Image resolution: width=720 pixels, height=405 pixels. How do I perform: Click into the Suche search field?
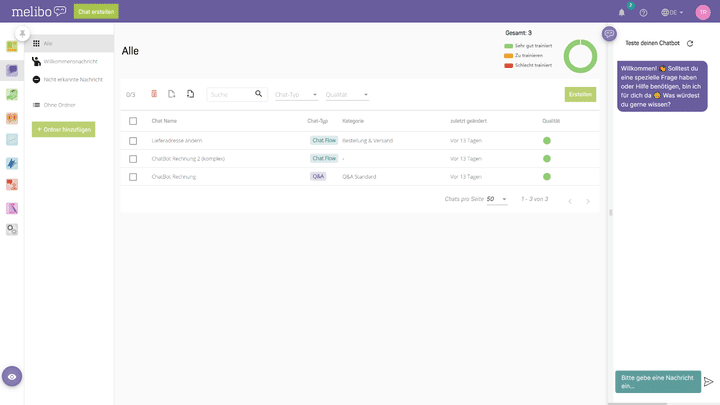230,94
